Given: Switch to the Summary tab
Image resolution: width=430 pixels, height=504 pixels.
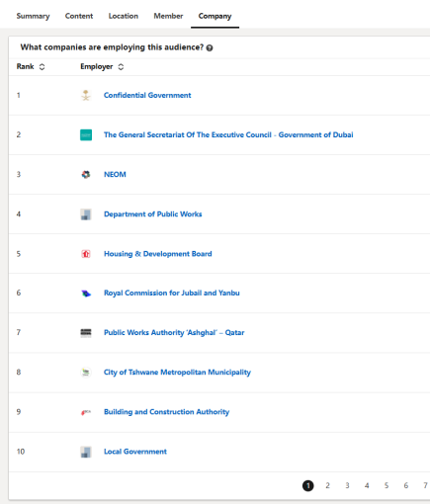Looking at the screenshot, I should (33, 16).
